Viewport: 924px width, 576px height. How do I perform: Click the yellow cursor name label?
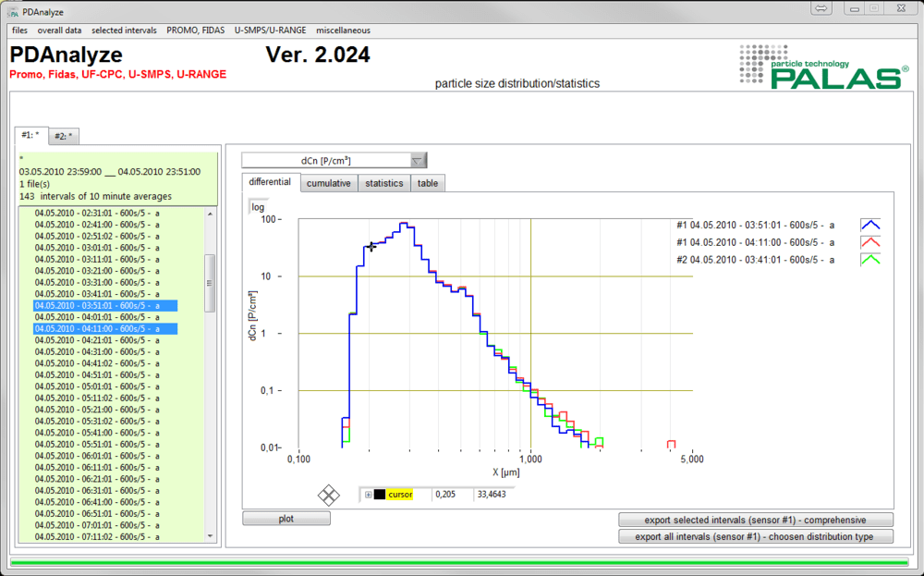point(400,495)
